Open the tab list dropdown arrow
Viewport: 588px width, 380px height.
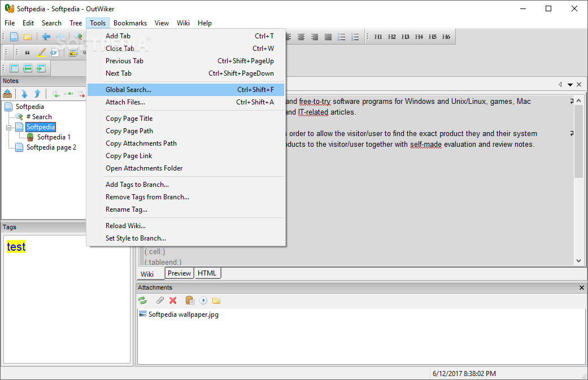(570, 85)
